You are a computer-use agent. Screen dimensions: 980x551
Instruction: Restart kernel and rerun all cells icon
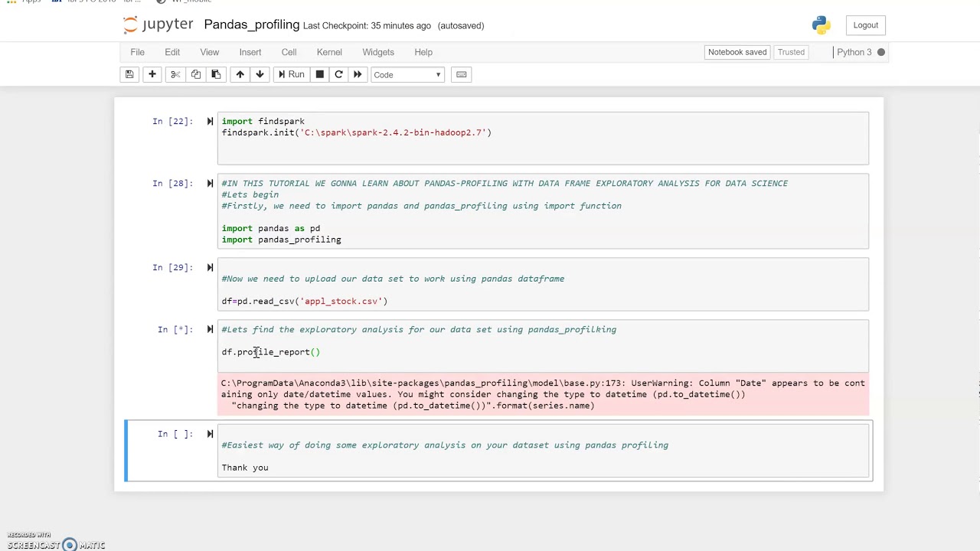tap(358, 74)
